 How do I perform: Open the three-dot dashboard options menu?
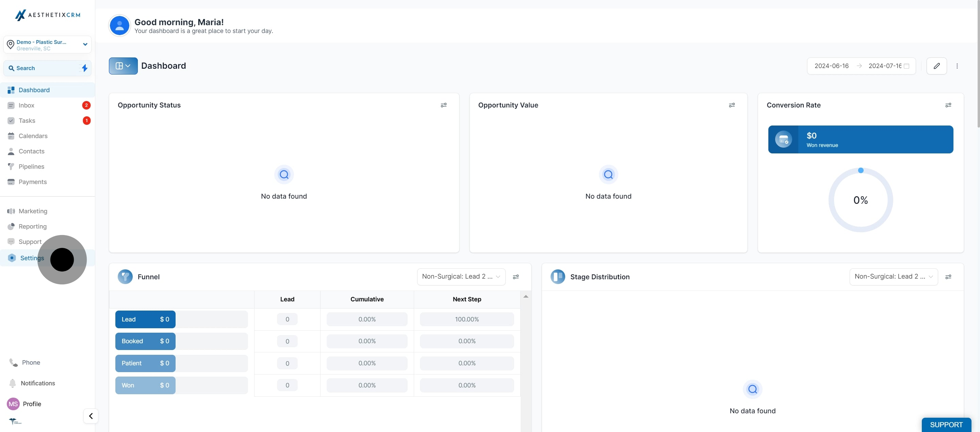click(x=957, y=66)
